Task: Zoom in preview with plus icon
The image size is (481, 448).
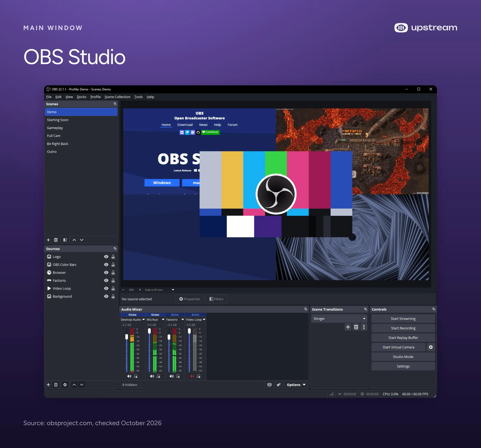Action: coord(140,290)
